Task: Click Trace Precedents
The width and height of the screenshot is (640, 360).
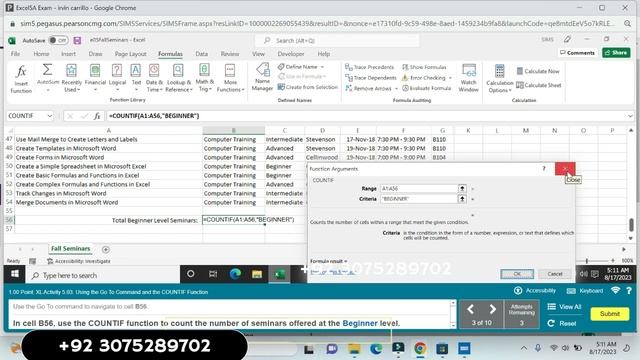Action: pos(370,67)
